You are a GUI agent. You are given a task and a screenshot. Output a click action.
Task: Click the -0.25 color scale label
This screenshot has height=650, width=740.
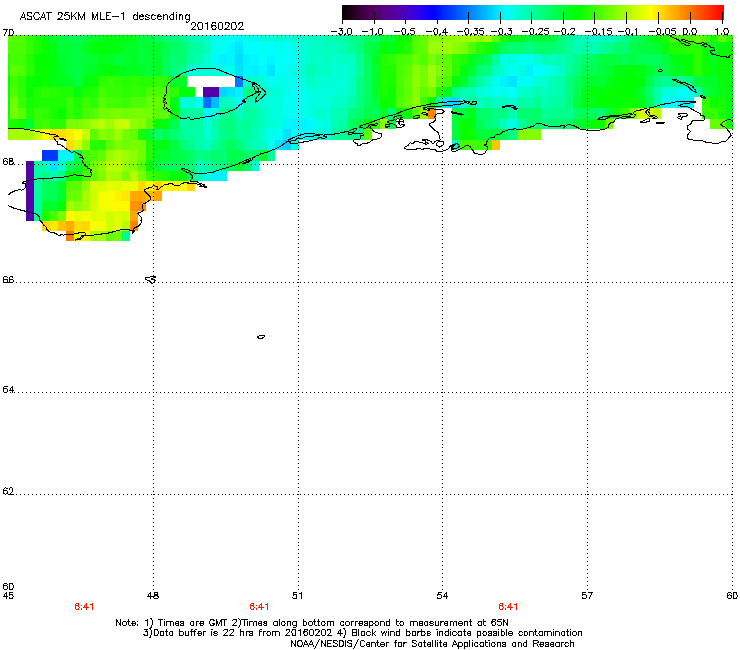pos(535,32)
